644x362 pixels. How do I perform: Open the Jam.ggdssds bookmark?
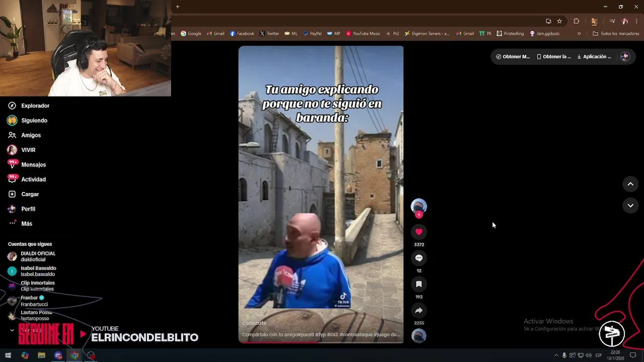click(x=544, y=34)
